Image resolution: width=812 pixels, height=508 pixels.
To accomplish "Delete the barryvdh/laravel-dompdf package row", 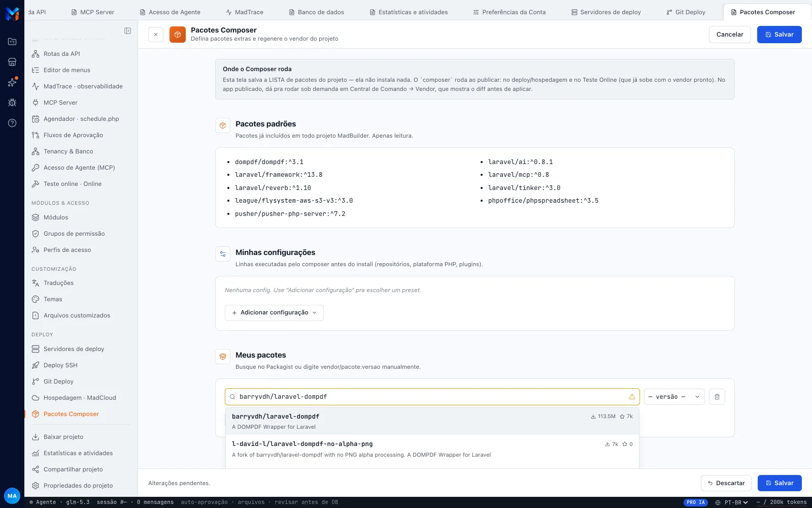I will tap(717, 397).
